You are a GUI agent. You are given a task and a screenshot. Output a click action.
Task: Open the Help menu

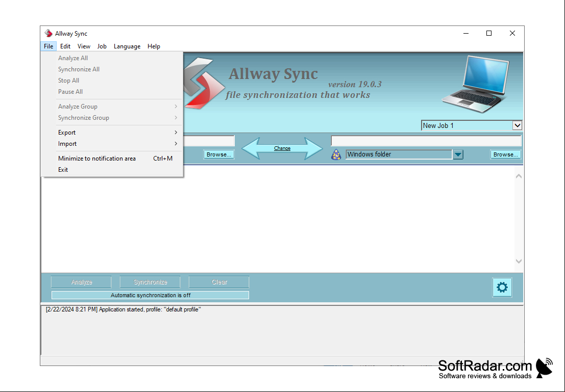click(x=154, y=46)
